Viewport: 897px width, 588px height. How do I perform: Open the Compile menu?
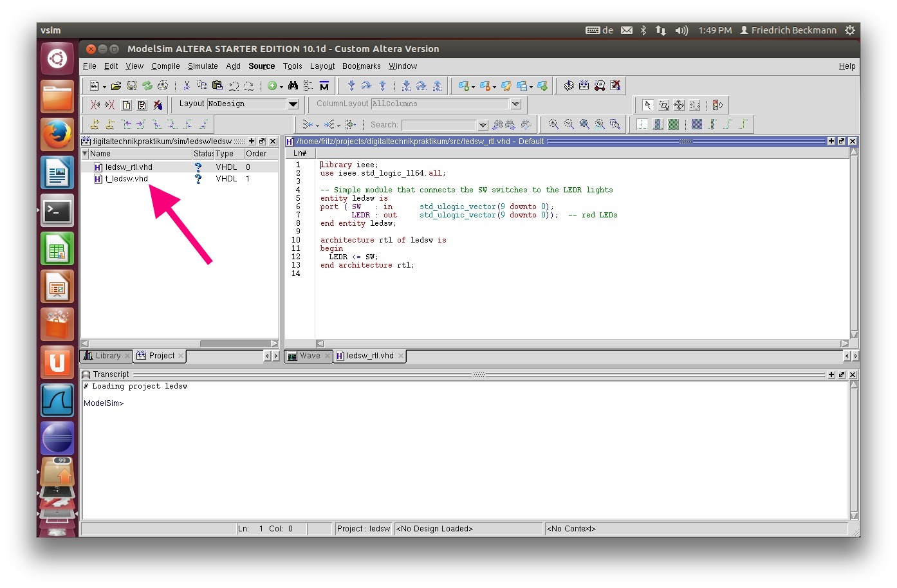pyautogui.click(x=165, y=66)
